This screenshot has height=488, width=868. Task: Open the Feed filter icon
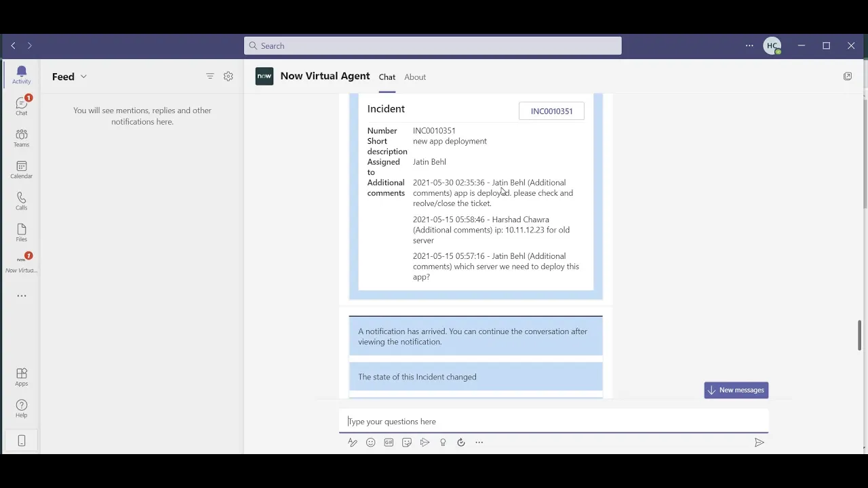pos(210,77)
